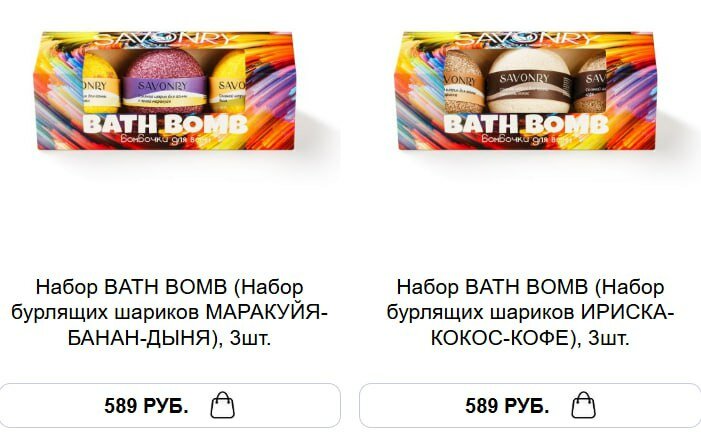Click shopping bag icon for ИРИСКА-КОКОС-КОФЕ set
Viewport: 701px width, 444px height.
pos(583,405)
